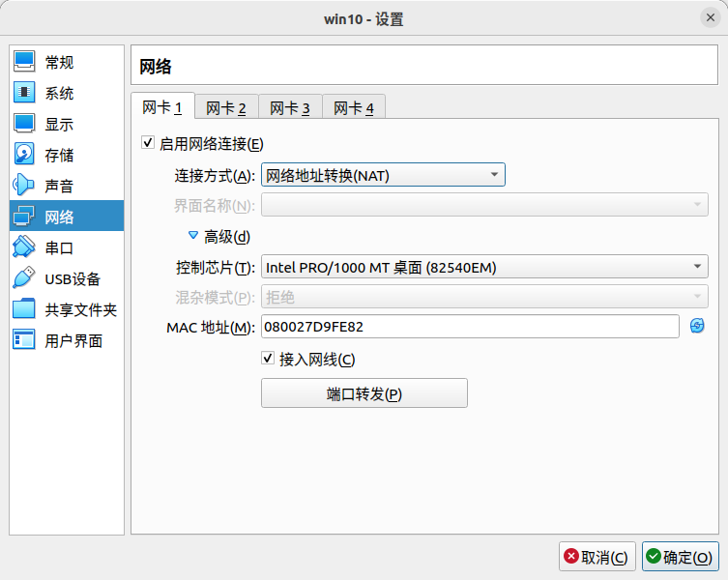Select the 串口 (Serial port) icon
The image size is (728, 580).
[24, 247]
